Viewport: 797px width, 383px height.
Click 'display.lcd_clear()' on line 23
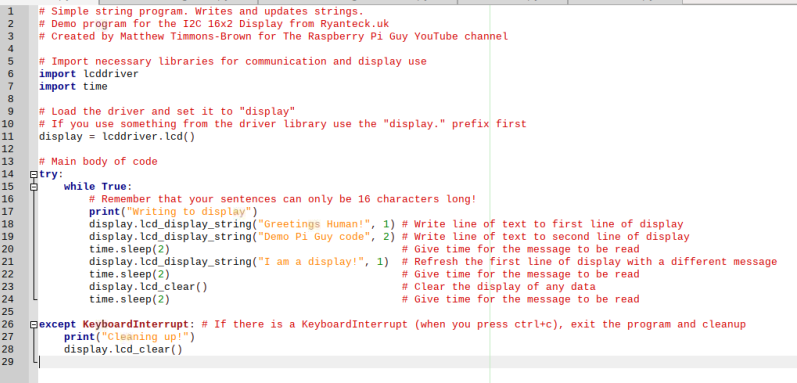click(x=148, y=287)
